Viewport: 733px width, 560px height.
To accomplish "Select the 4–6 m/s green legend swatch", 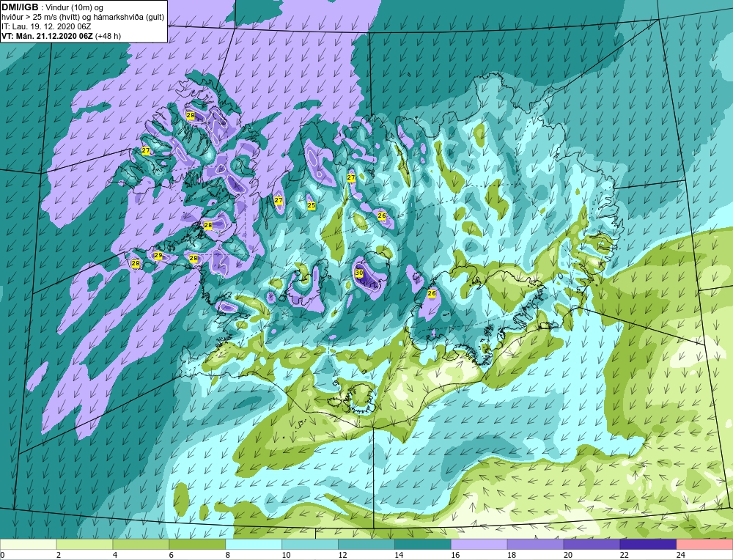I will pos(141,545).
